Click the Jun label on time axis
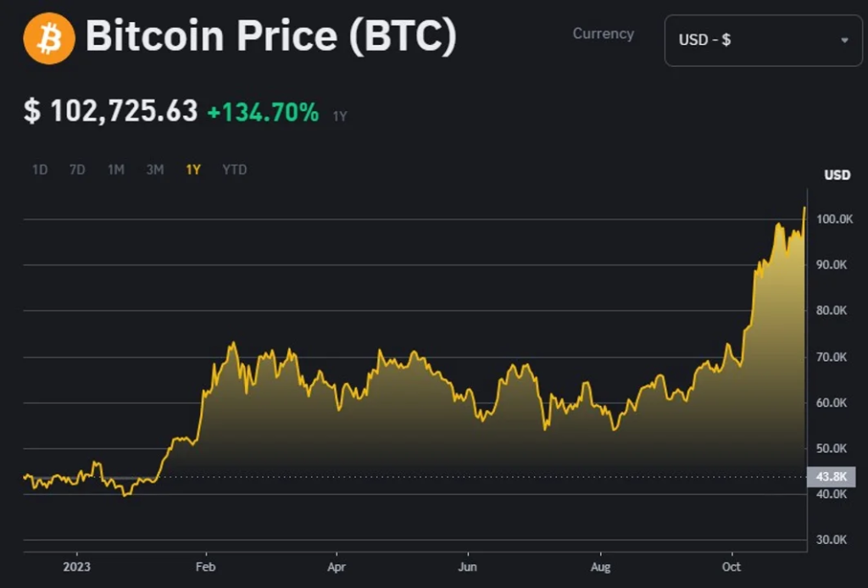The height and width of the screenshot is (588, 868). point(467,565)
